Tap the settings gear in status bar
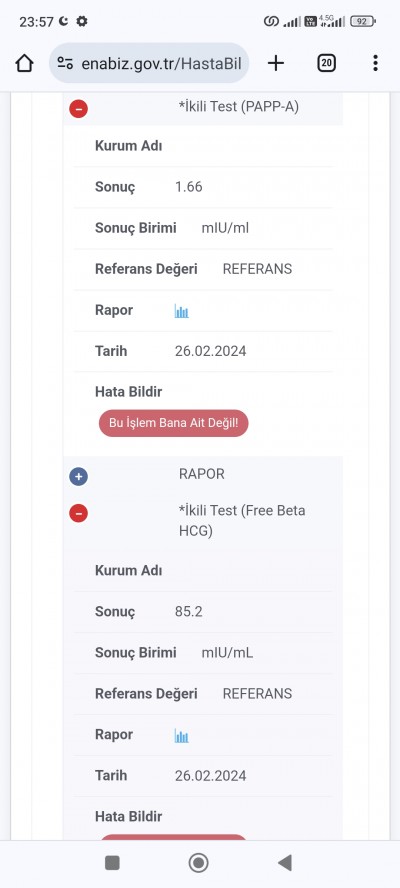Screen dimensions: 400x888 click(x=82, y=22)
